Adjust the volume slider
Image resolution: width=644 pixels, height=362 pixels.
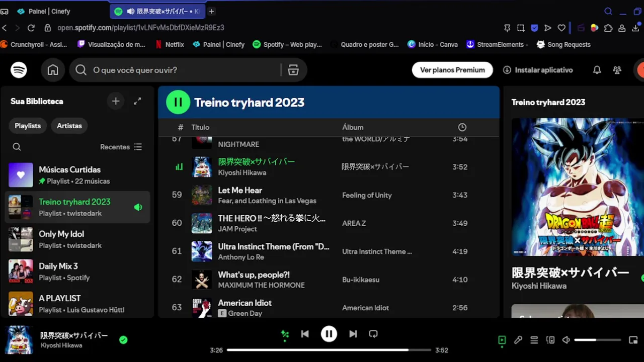pyautogui.click(x=598, y=340)
